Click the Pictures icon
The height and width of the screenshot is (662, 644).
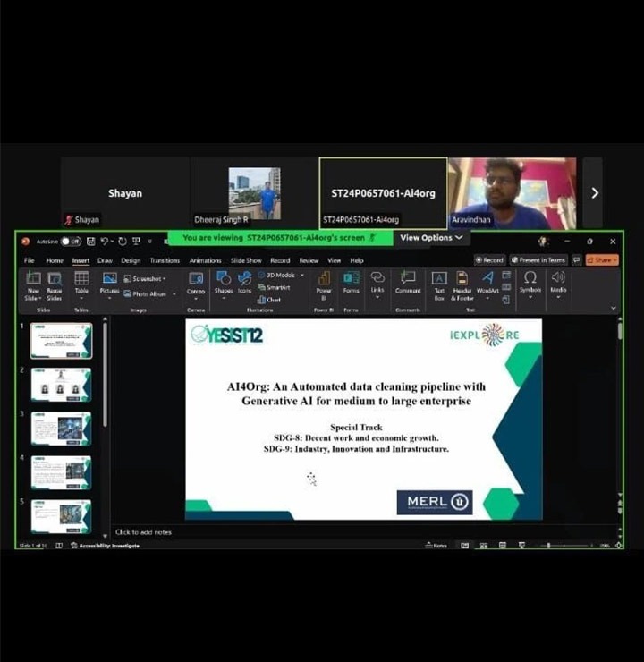[109, 283]
